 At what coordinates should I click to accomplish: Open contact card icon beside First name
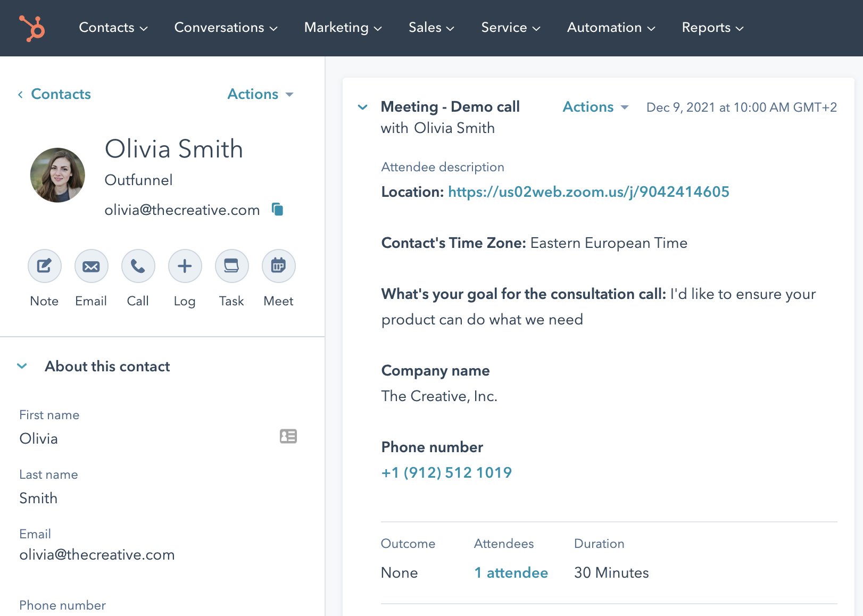click(288, 437)
